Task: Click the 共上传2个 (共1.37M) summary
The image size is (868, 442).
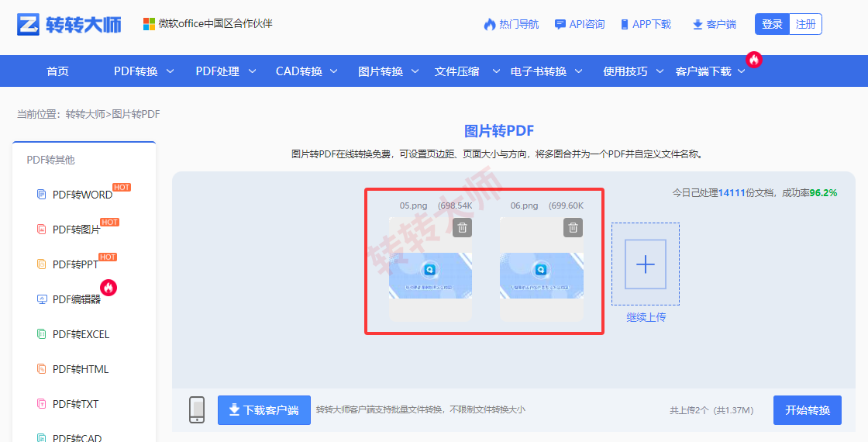Action: coord(711,410)
